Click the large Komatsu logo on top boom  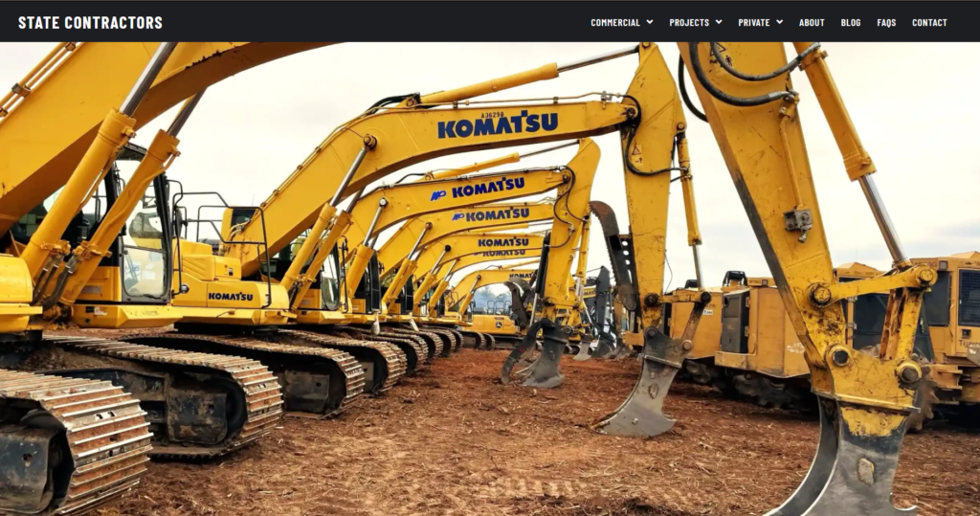(498, 125)
